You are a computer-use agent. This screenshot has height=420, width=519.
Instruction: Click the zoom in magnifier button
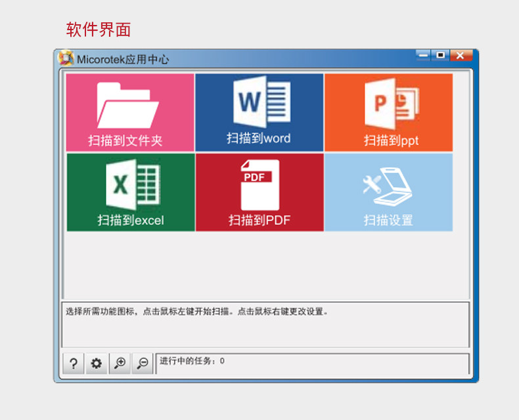(x=120, y=364)
